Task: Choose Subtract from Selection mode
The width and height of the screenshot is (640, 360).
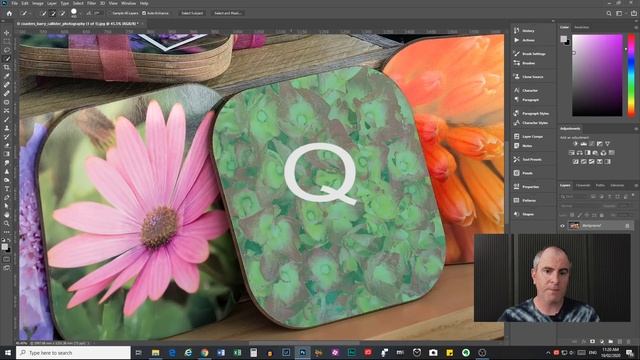Action: (x=62, y=13)
